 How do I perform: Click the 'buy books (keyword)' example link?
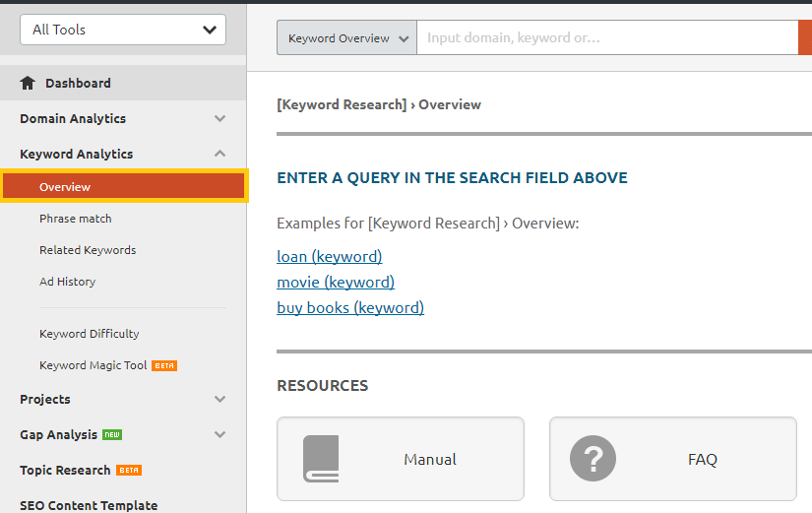[350, 308]
